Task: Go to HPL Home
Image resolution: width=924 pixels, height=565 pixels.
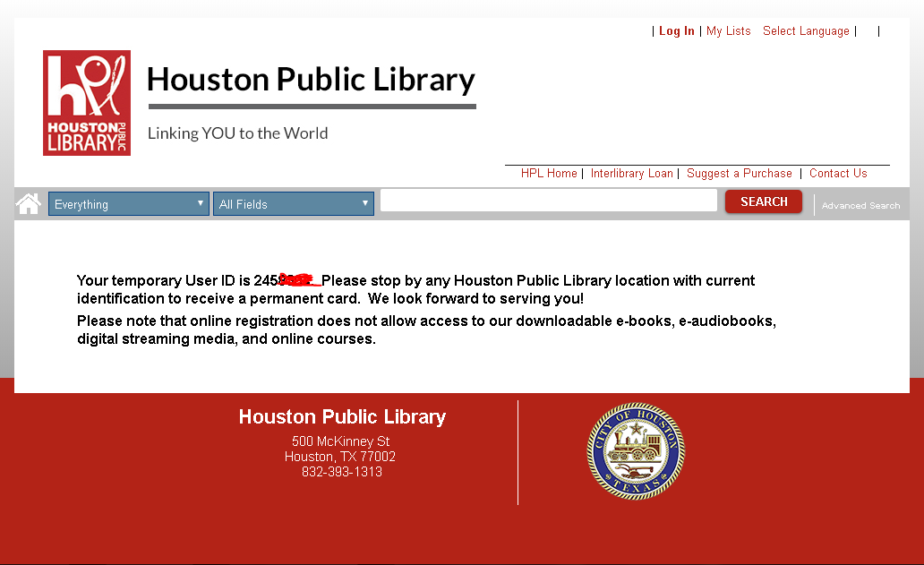Action: click(x=549, y=174)
